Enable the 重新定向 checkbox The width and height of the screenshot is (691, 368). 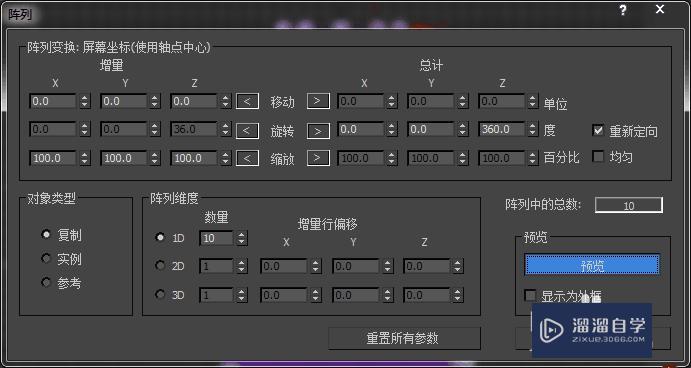pyautogui.click(x=598, y=130)
